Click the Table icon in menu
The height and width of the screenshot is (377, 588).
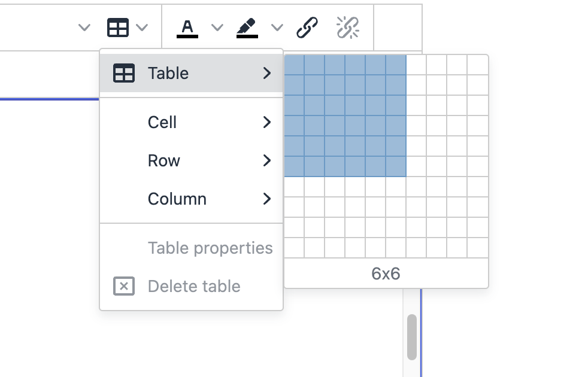pyautogui.click(x=123, y=73)
